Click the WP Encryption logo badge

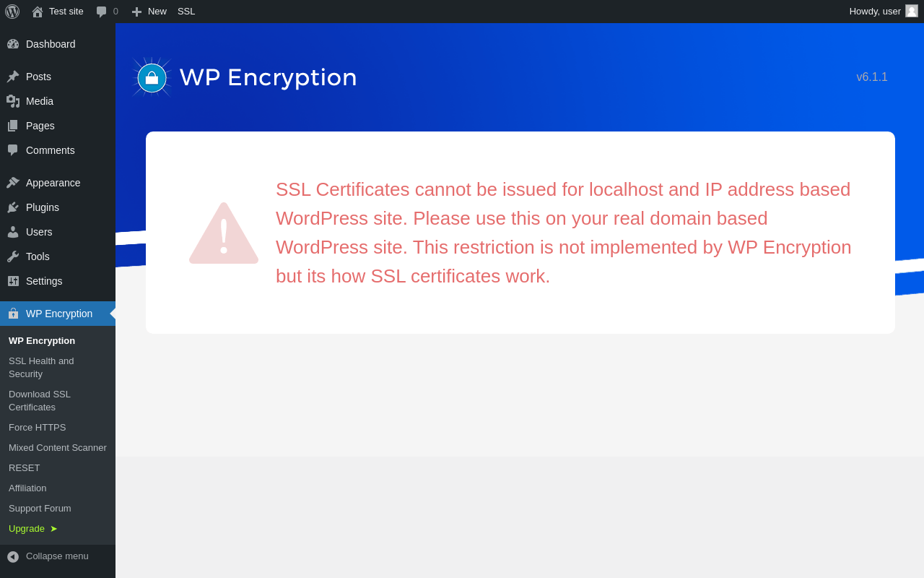[x=152, y=77]
